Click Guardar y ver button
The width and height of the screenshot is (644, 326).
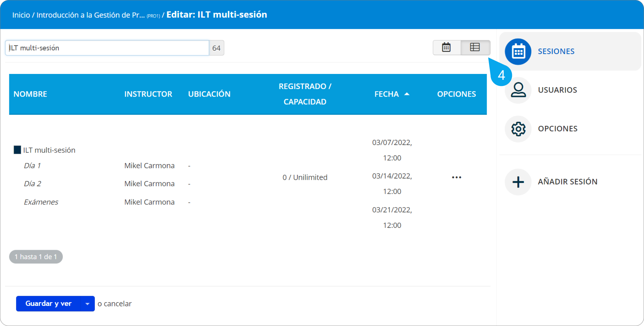(48, 304)
